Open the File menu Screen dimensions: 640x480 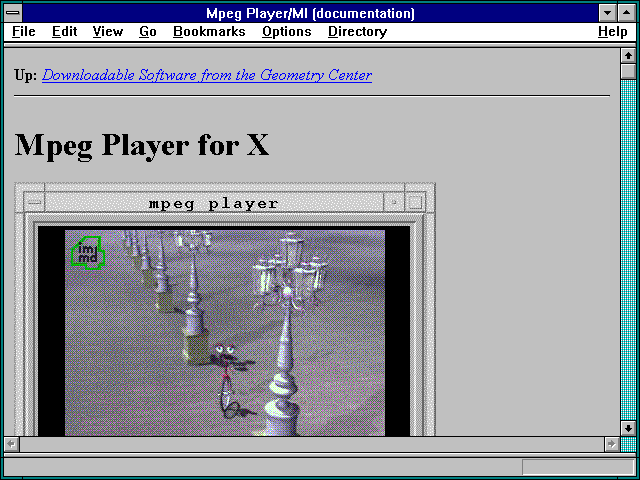click(x=23, y=32)
